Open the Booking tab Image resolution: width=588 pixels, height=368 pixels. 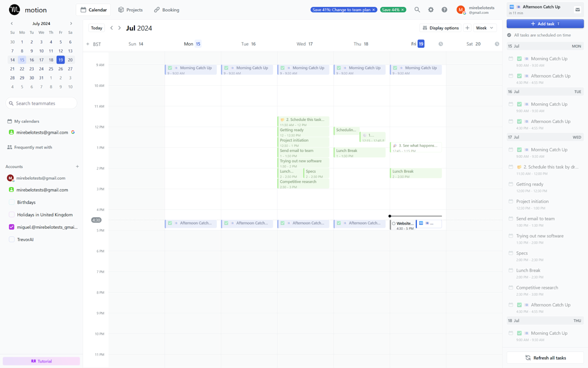(166, 10)
